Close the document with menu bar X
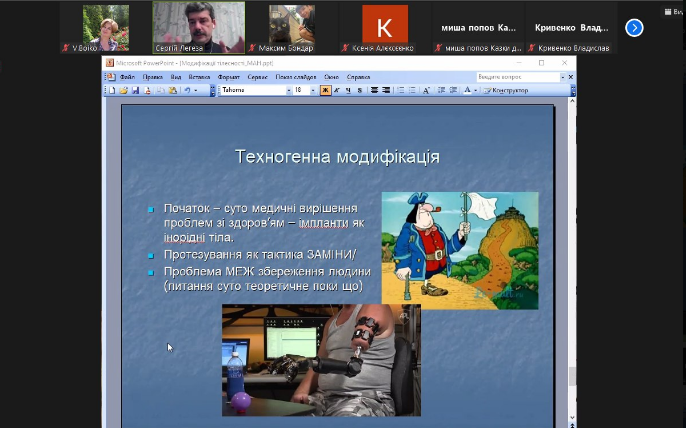Screen dimensions: 686x428 (570, 77)
